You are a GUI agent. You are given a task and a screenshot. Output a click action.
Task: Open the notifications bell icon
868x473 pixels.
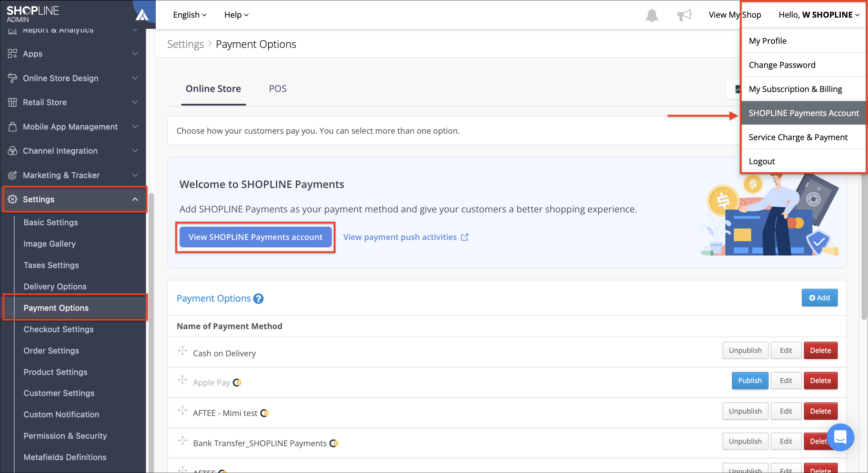click(x=652, y=15)
